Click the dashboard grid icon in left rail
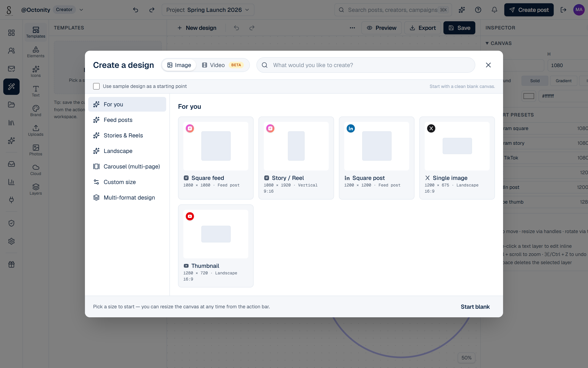This screenshot has height=368, width=588. [11, 33]
